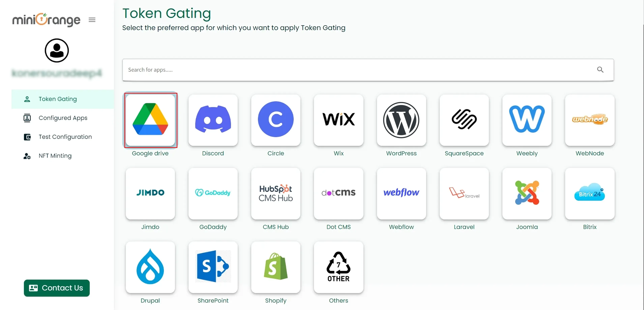Pick the WordPress app tile
This screenshot has height=310, width=644.
tap(401, 120)
